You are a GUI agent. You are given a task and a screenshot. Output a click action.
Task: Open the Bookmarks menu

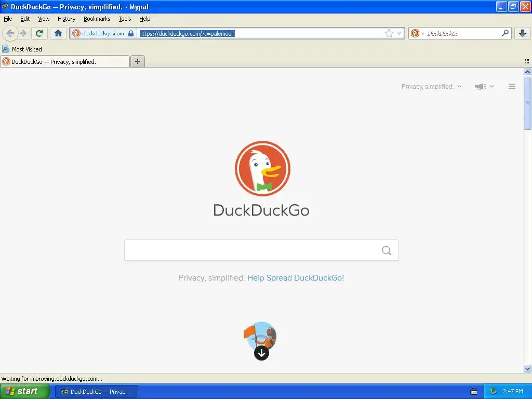[97, 19]
